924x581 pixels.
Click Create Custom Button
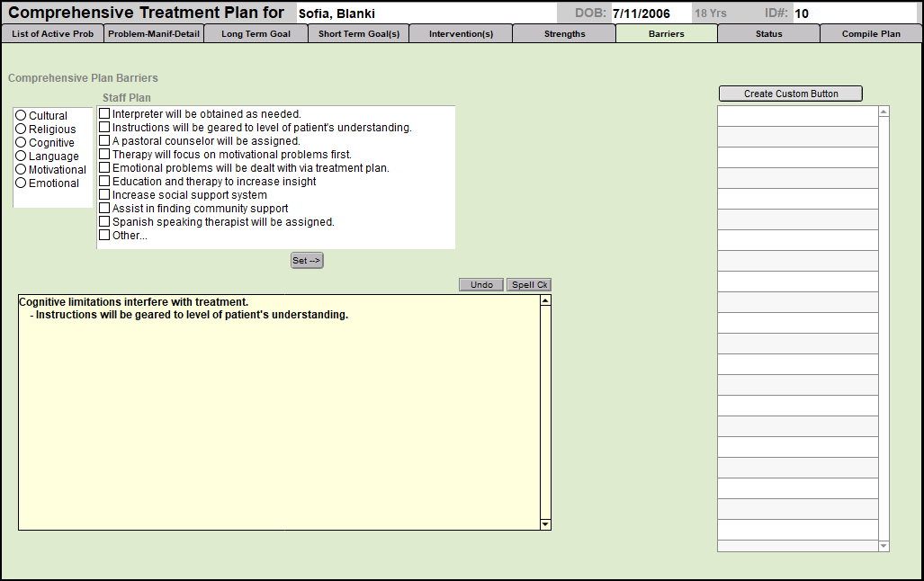[790, 94]
